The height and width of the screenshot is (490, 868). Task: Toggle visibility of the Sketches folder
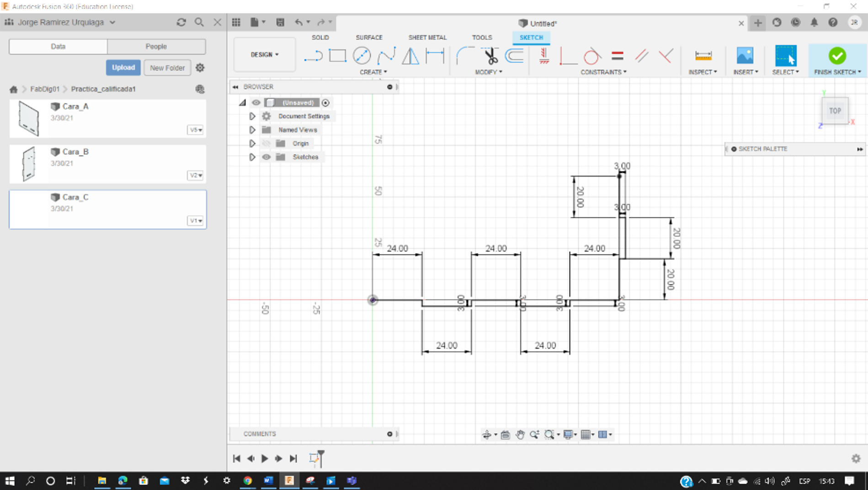[266, 157]
